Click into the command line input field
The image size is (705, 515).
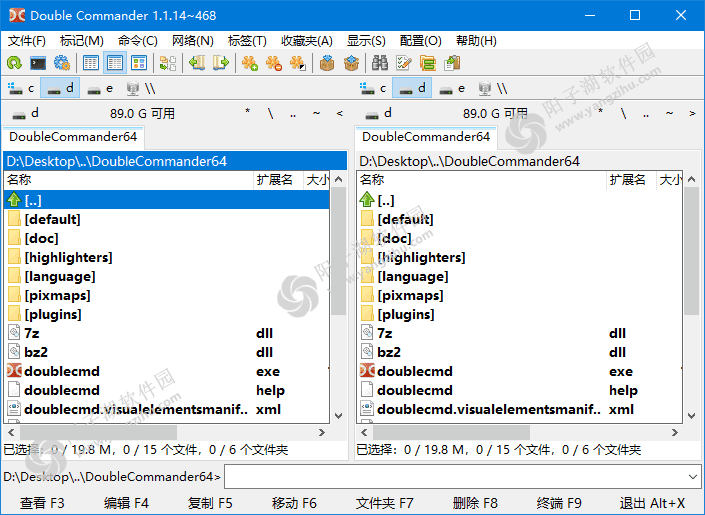click(x=454, y=476)
